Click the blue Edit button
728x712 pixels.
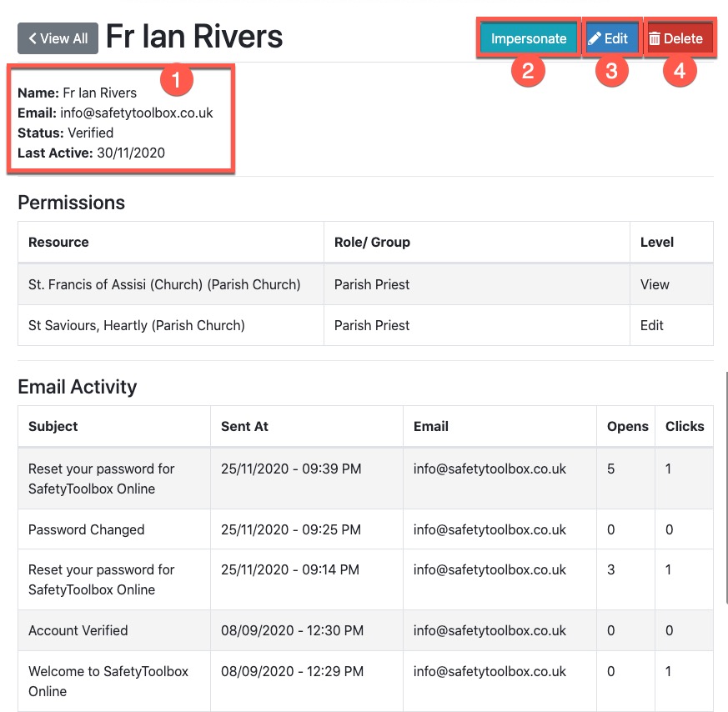611,38
